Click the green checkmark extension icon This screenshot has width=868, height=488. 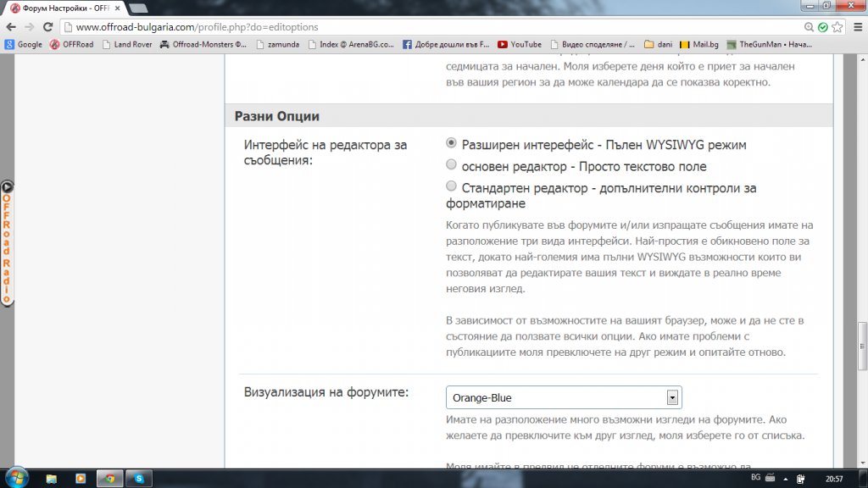point(823,27)
